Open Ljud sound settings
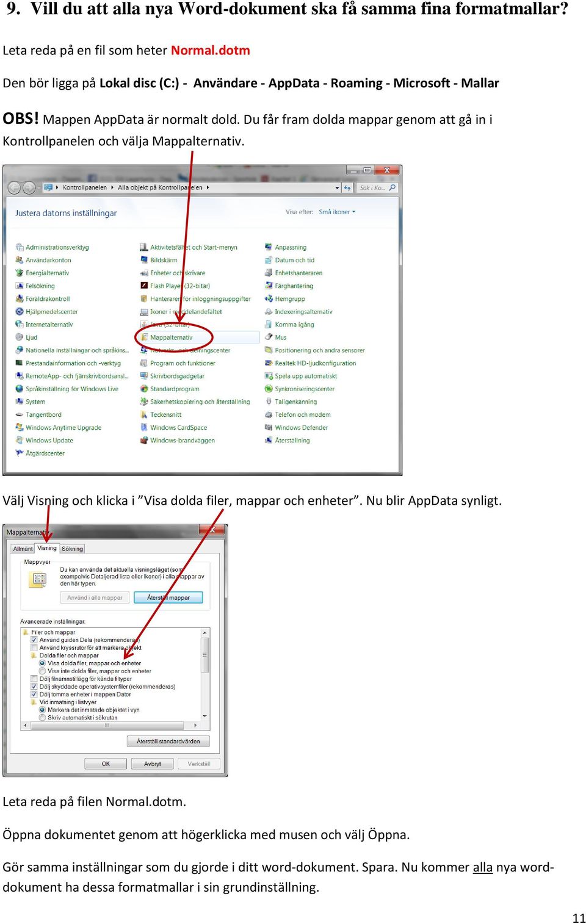The width and height of the screenshot is (586, 924). 27,337
